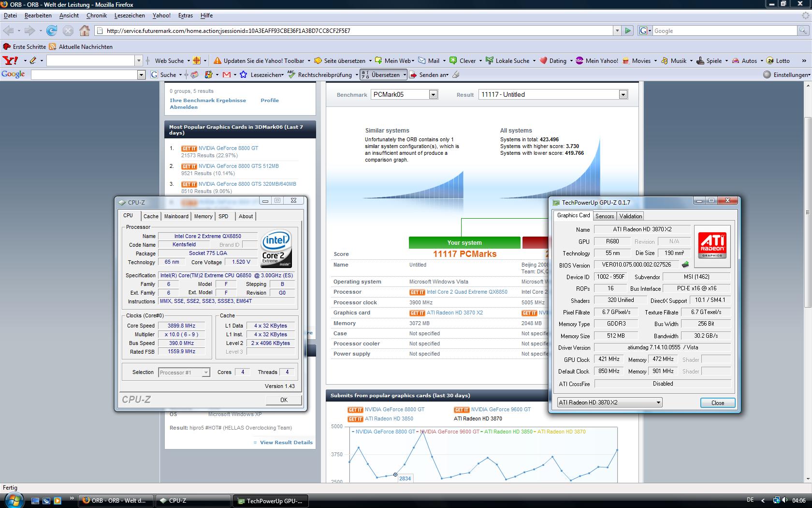The image size is (812, 508).
Task: Switch to the SPD tab in CPU-Z
Action: (x=223, y=216)
